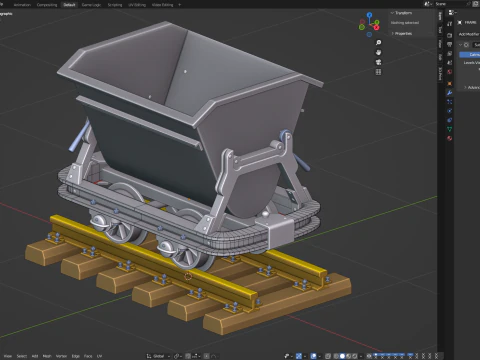Open the Item tab in viewport sidebar
Screen dimensions: 480x360
[x=440, y=15]
